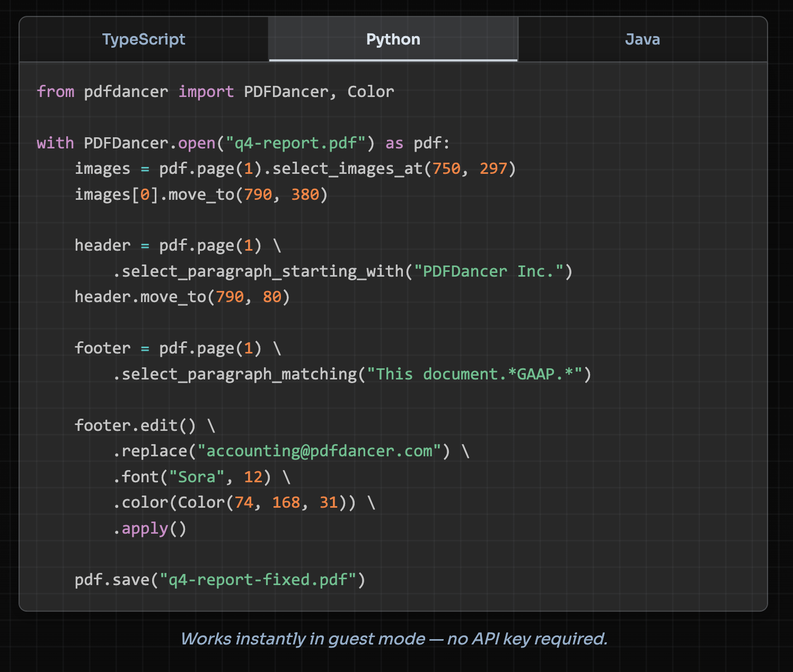This screenshot has width=793, height=672.
Task: Click the number 750 in the code
Action: [x=446, y=169]
